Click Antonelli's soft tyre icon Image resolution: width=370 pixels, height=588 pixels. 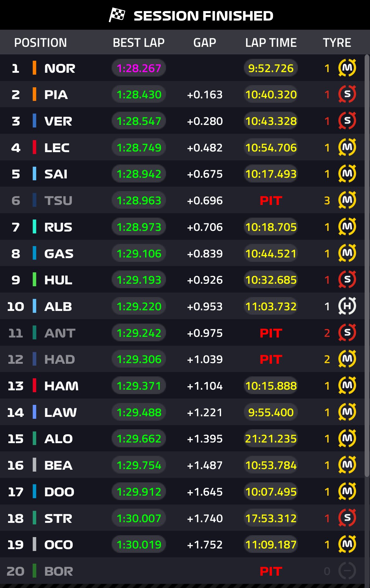[x=347, y=333]
